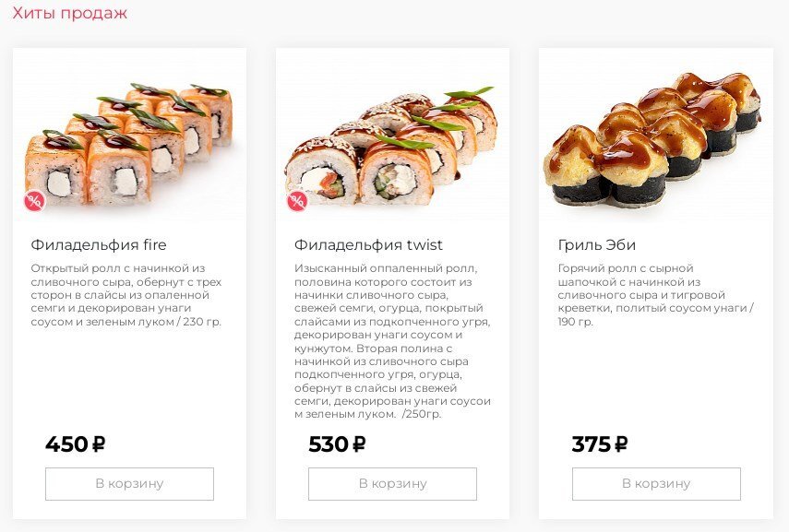Viewport: 789px width, 532px height.
Task: Click the 230 гр. weight text
Action: point(202,321)
